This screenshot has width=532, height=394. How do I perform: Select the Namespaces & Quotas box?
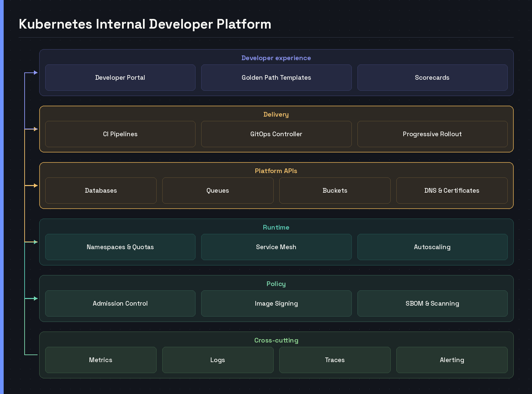(x=120, y=247)
